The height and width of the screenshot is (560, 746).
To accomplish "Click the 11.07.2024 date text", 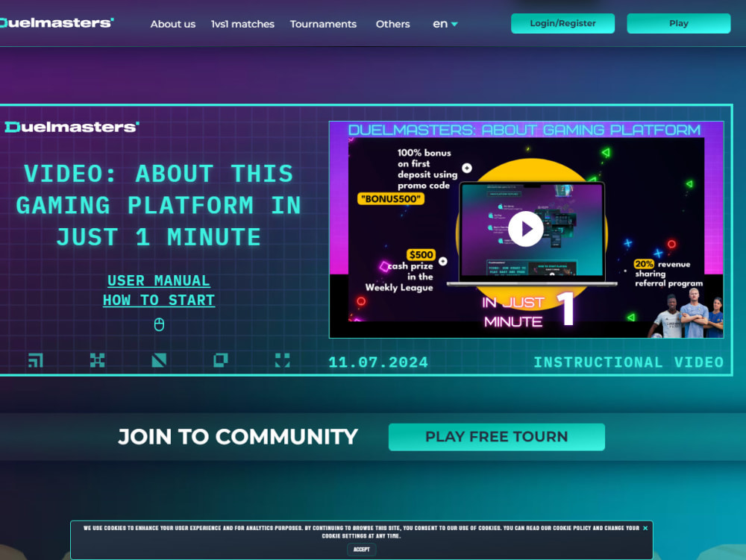I will pyautogui.click(x=378, y=362).
